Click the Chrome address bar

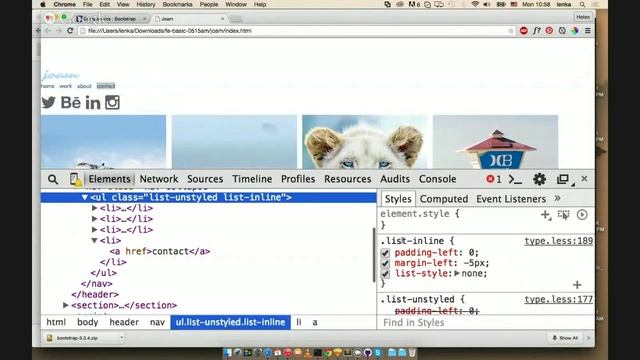tap(296, 31)
